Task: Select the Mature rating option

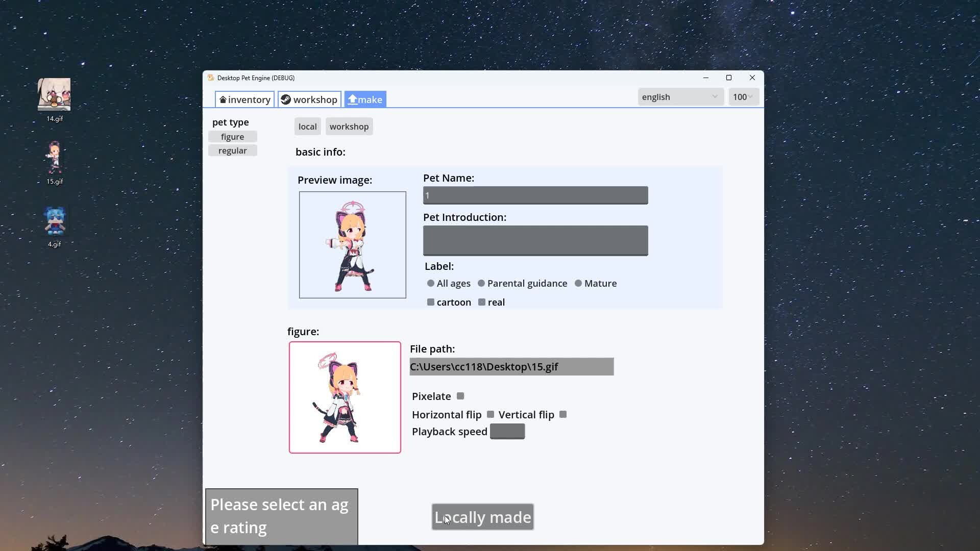Action: pos(578,283)
